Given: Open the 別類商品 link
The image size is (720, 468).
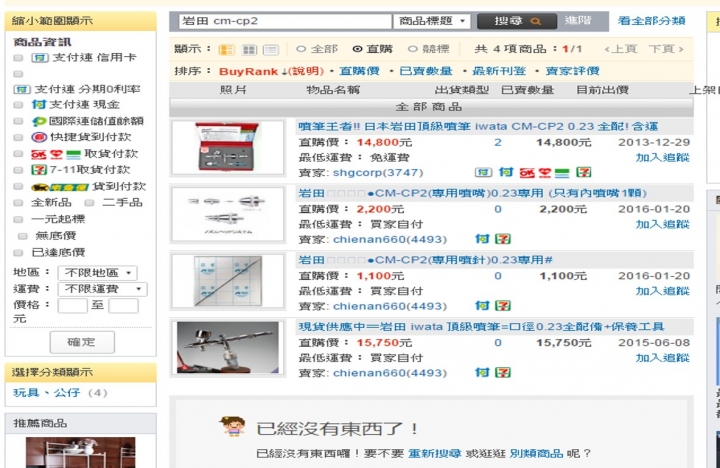Looking at the screenshot, I should click(536, 454).
